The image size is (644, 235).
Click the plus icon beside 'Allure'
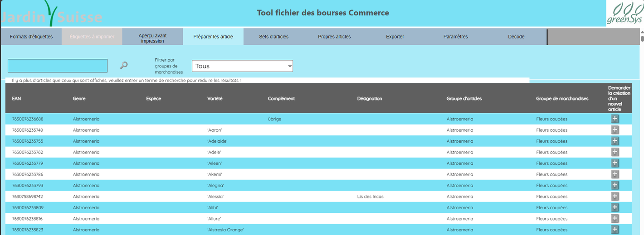615,219
